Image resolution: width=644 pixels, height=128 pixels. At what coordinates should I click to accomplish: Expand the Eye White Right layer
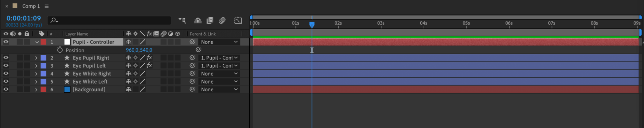pyautogui.click(x=36, y=74)
